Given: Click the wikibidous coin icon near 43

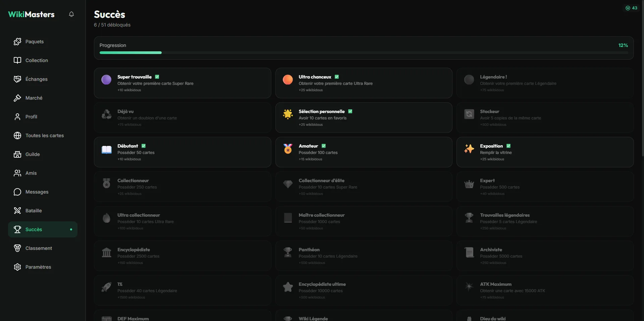Looking at the screenshot, I should coord(628,8).
